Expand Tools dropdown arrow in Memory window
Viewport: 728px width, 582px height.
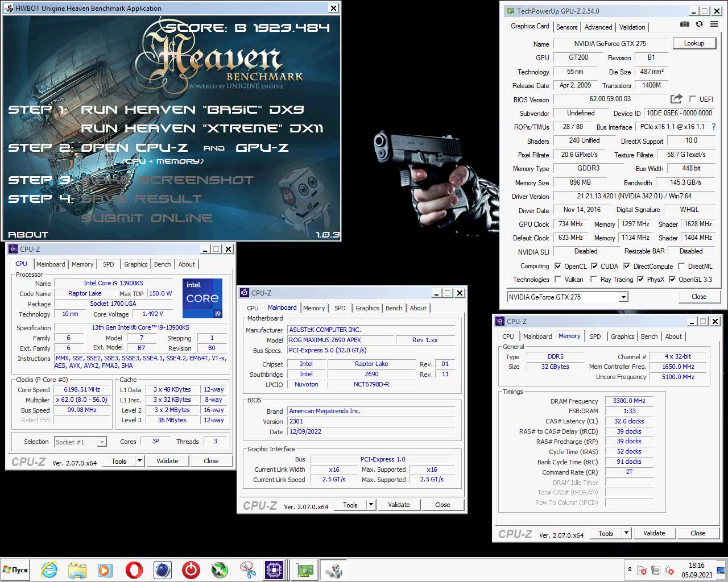627,533
